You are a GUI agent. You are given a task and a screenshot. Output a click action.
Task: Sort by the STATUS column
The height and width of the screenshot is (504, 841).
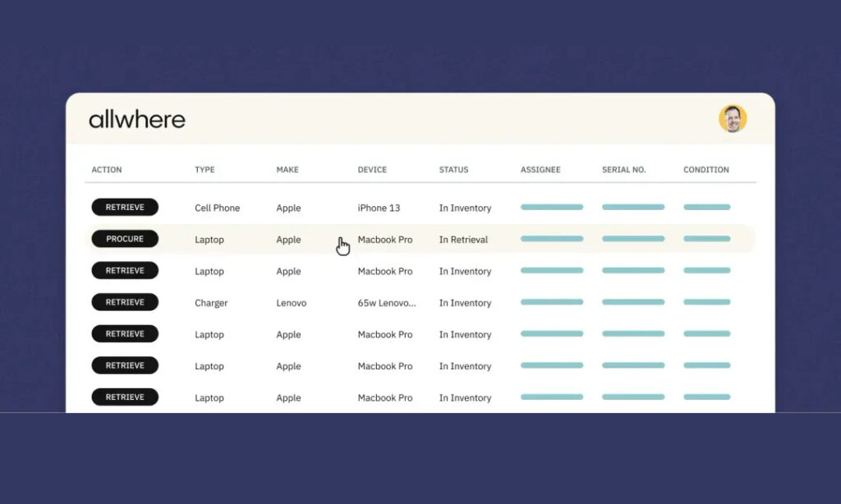[x=453, y=170]
